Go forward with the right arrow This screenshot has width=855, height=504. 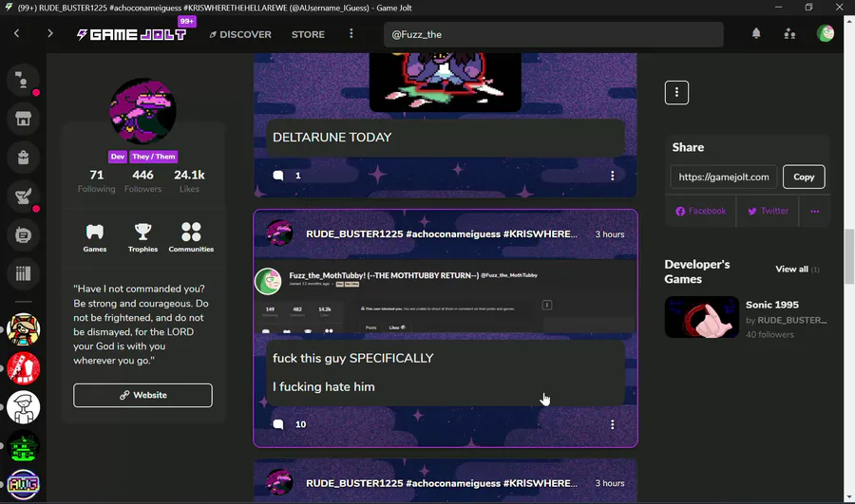(x=50, y=34)
